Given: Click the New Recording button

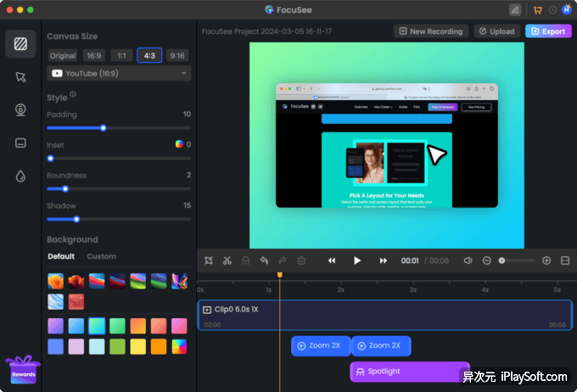Looking at the screenshot, I should (431, 31).
